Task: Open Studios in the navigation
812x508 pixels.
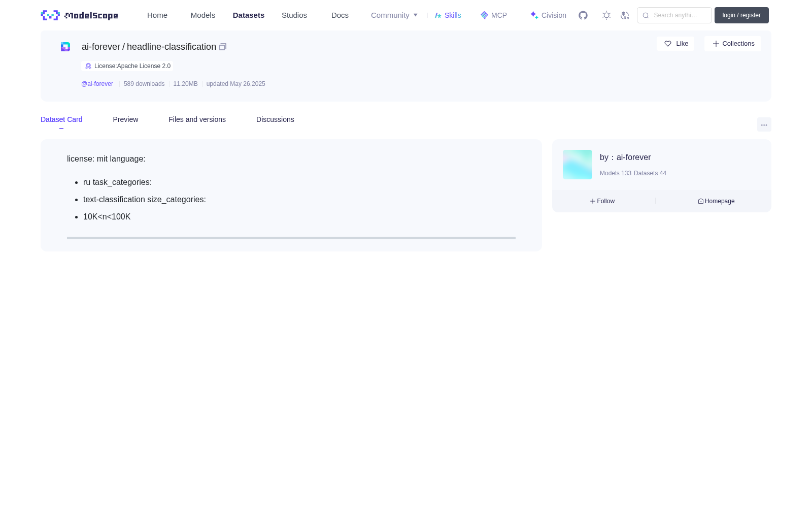Action: (x=294, y=15)
